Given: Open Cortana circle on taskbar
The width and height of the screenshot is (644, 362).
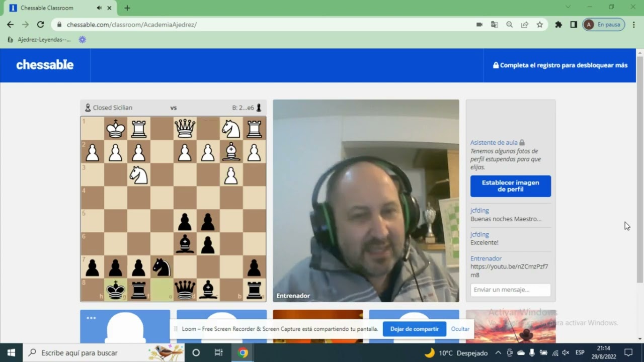Looking at the screenshot, I should [x=196, y=352].
